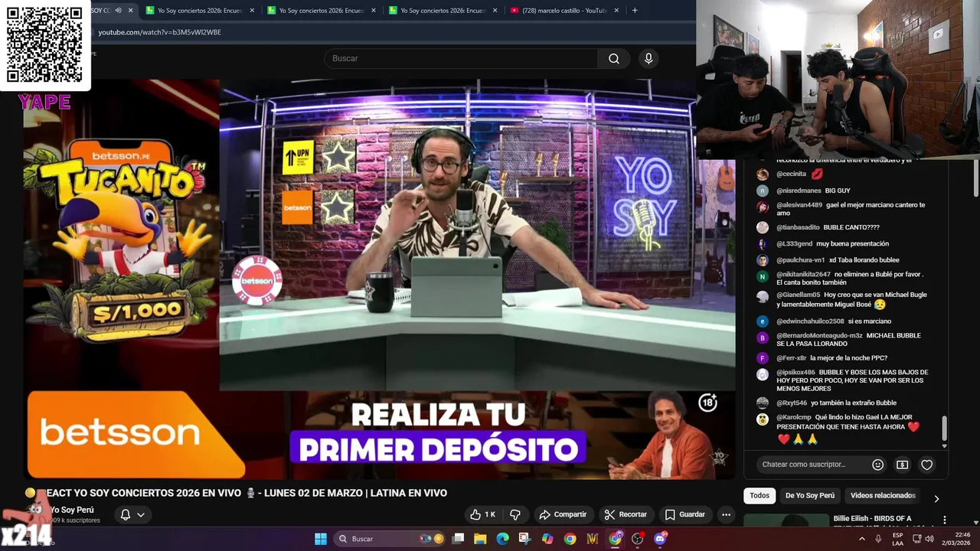Expand more filter chips with right arrow
980x551 pixels.
pyautogui.click(x=936, y=498)
